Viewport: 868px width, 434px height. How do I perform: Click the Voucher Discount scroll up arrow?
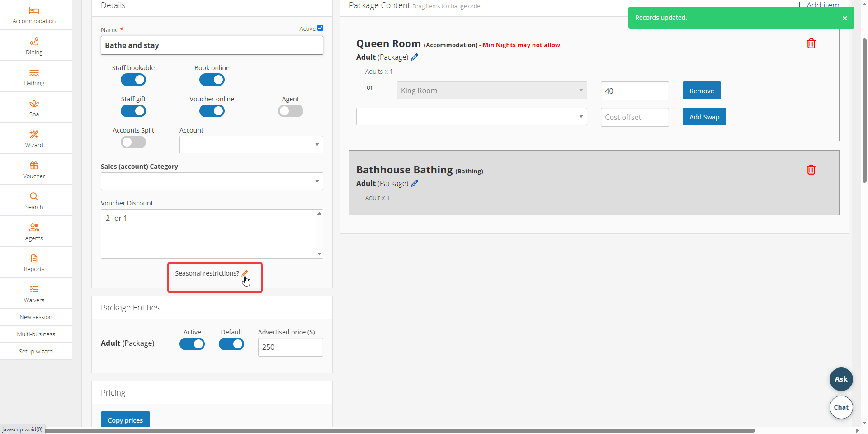319,213
